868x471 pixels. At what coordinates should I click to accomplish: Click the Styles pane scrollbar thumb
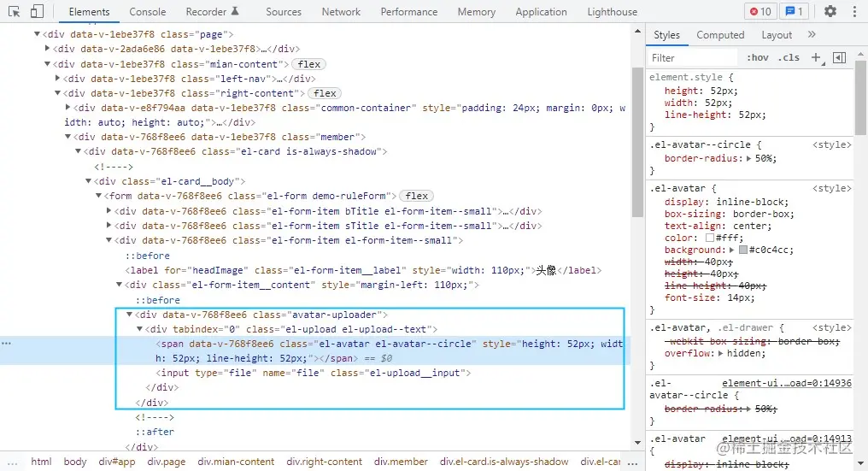[860, 97]
